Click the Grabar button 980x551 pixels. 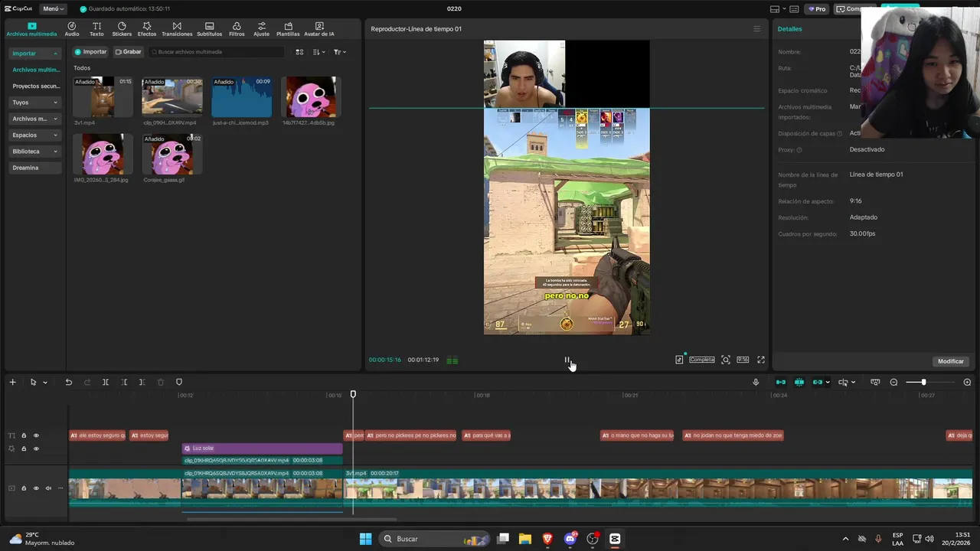pyautogui.click(x=129, y=51)
